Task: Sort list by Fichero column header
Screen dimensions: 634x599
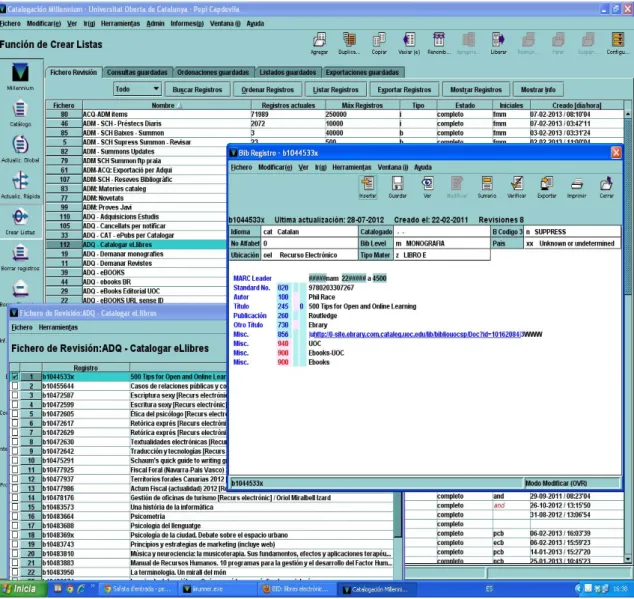Action: (64, 105)
